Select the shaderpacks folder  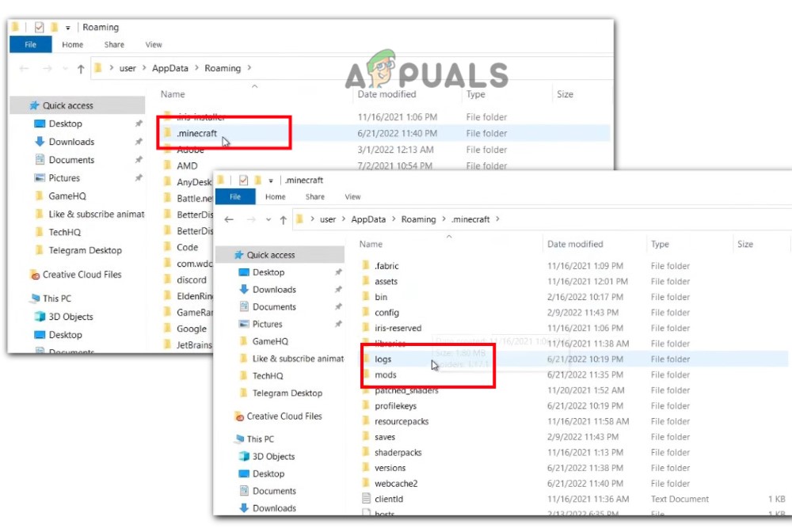[x=398, y=453]
